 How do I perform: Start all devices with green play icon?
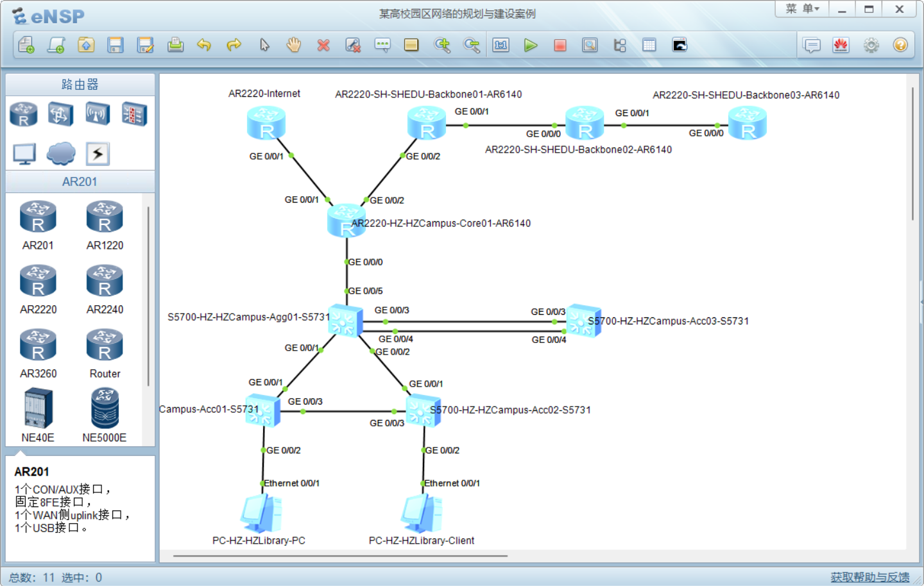530,45
